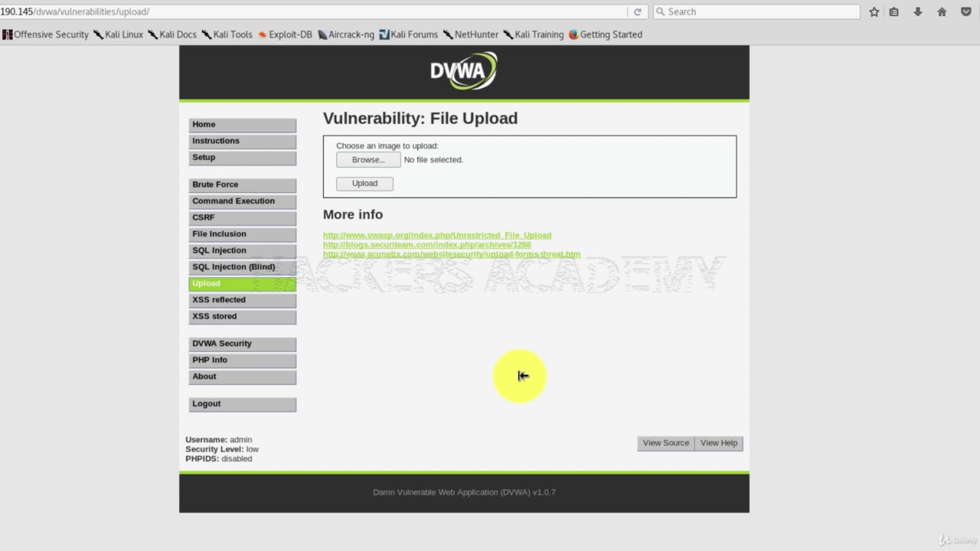Open the OWASP Unrestricted File Upload link
The image size is (980, 551).
click(437, 235)
